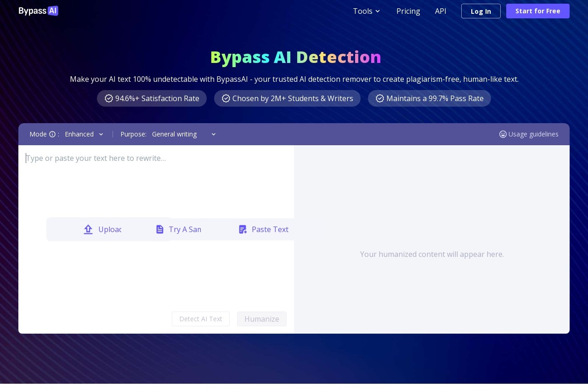Viewport: 588px width, 392px height.
Task: Click the 94.6%+ Satisfaction Rate text
Action: pyautogui.click(x=157, y=98)
